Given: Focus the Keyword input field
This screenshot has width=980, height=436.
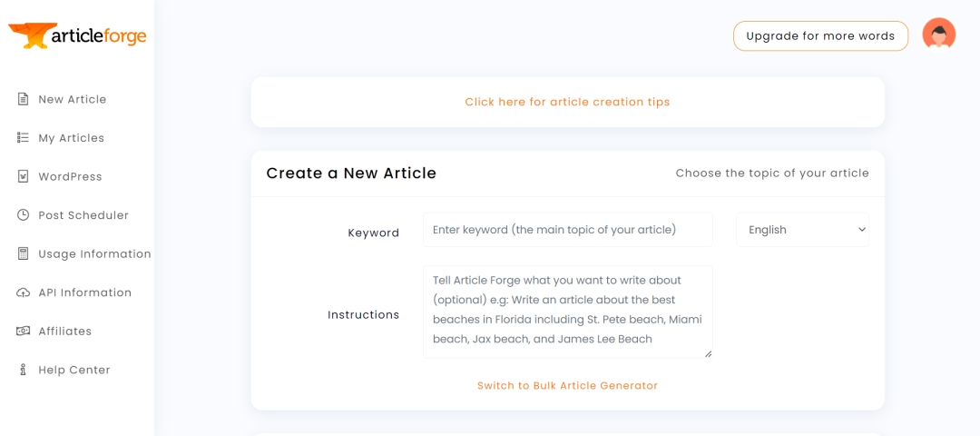Looking at the screenshot, I should coord(567,230).
